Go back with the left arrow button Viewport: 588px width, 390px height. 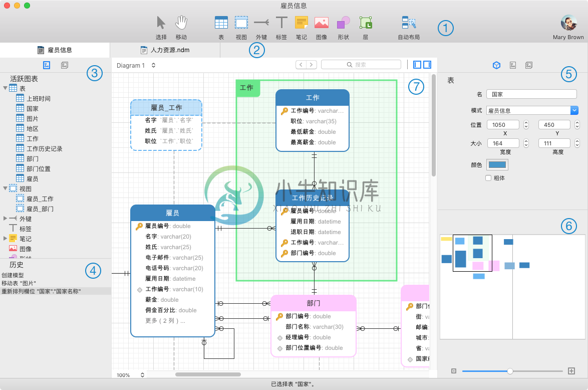tap(301, 65)
